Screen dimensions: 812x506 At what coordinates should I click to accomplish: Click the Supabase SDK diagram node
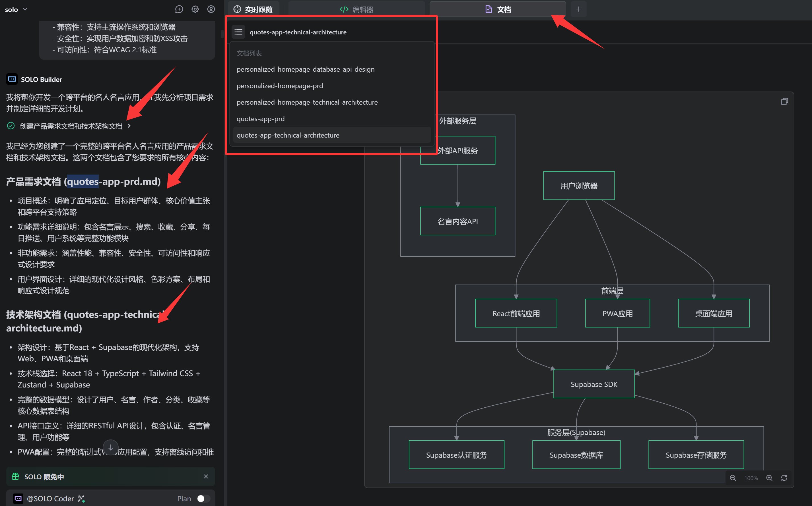click(594, 384)
